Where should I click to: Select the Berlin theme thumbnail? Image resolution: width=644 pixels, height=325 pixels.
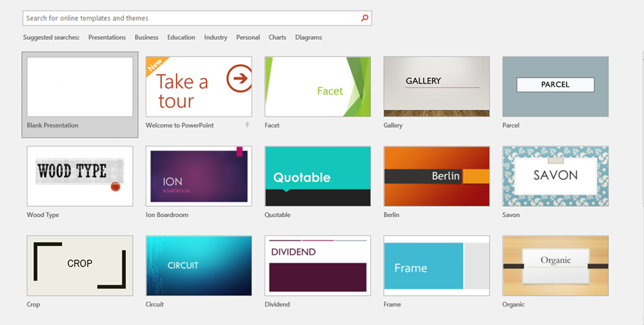436,176
